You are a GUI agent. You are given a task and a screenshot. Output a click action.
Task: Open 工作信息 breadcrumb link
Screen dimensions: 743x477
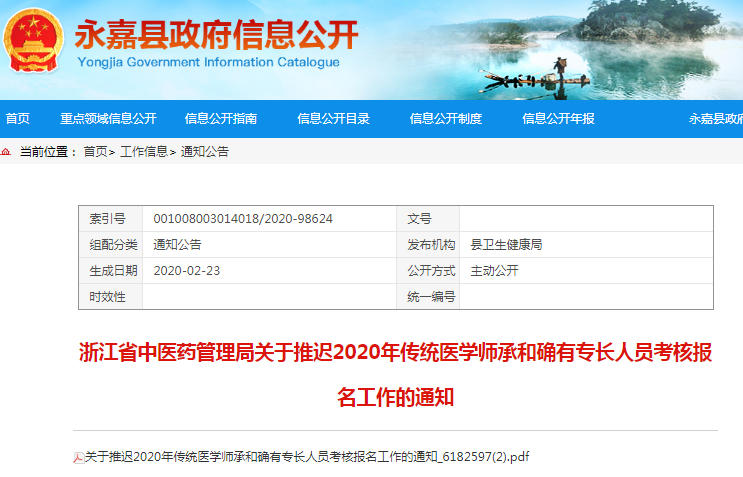tap(144, 152)
